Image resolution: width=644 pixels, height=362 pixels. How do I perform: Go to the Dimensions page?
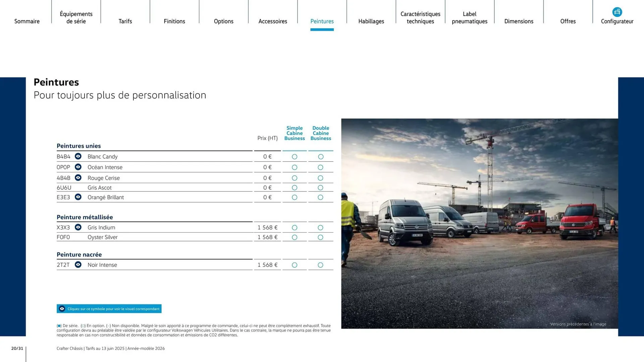(519, 21)
